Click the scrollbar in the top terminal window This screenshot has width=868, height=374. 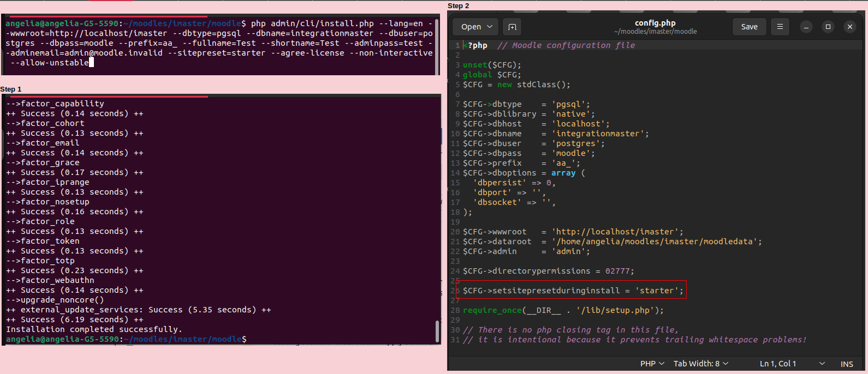tap(437, 46)
